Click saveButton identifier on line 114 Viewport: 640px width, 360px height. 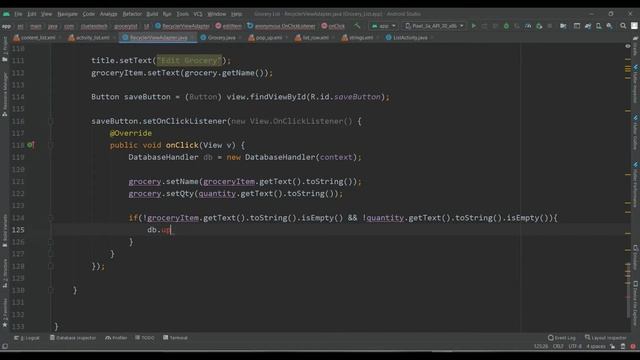click(147, 97)
